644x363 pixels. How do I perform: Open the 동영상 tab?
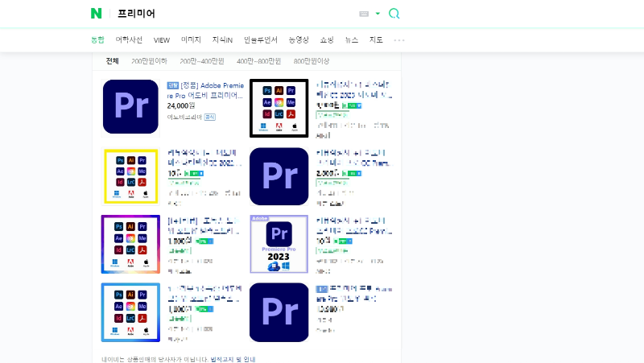299,39
